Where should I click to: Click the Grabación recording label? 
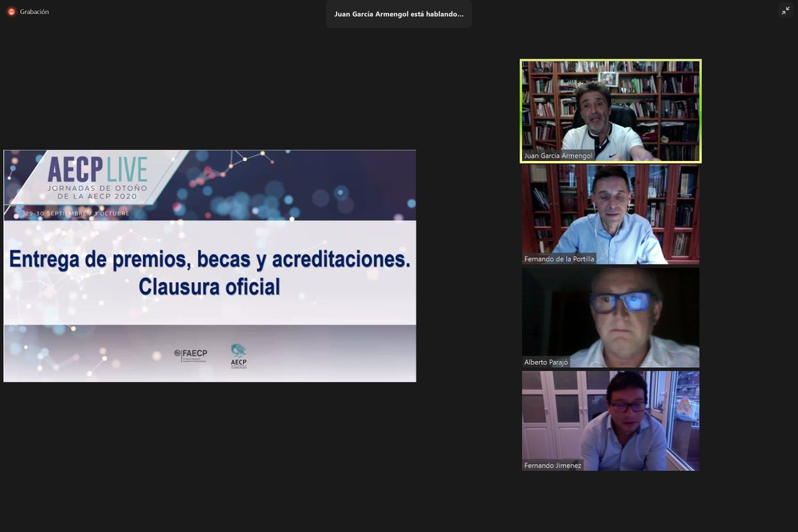tap(34, 12)
